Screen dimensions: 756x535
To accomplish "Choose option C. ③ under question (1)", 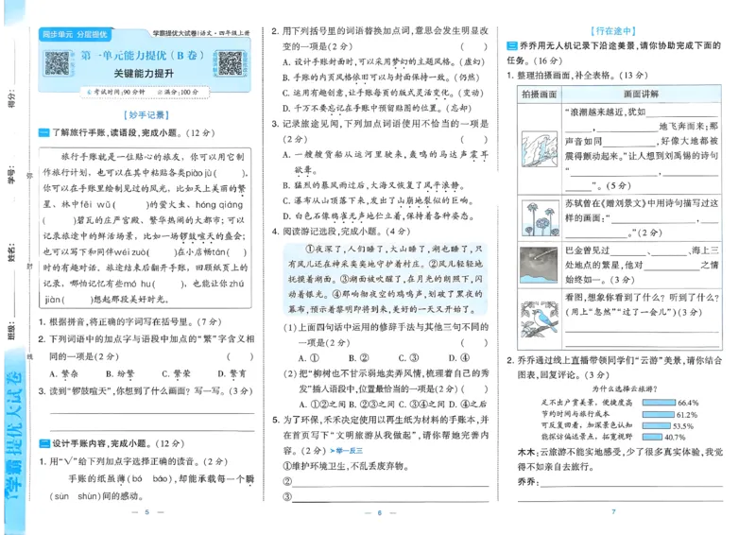I will pos(409,358).
